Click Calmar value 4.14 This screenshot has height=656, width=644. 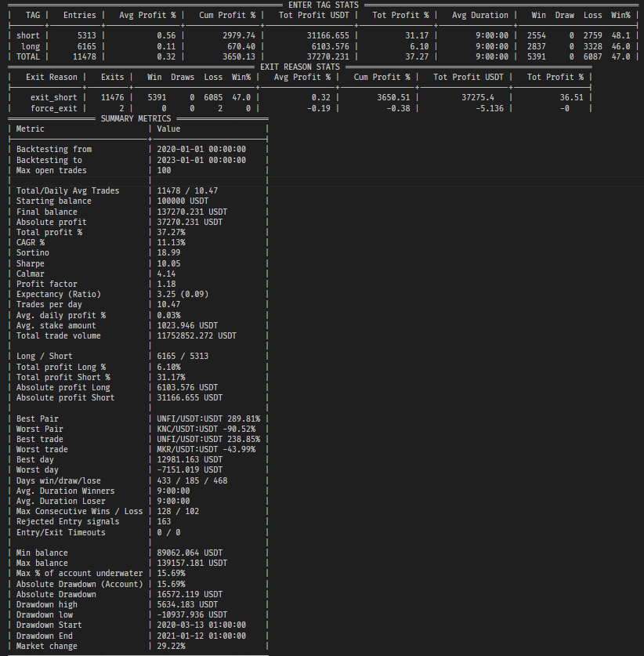tap(166, 274)
